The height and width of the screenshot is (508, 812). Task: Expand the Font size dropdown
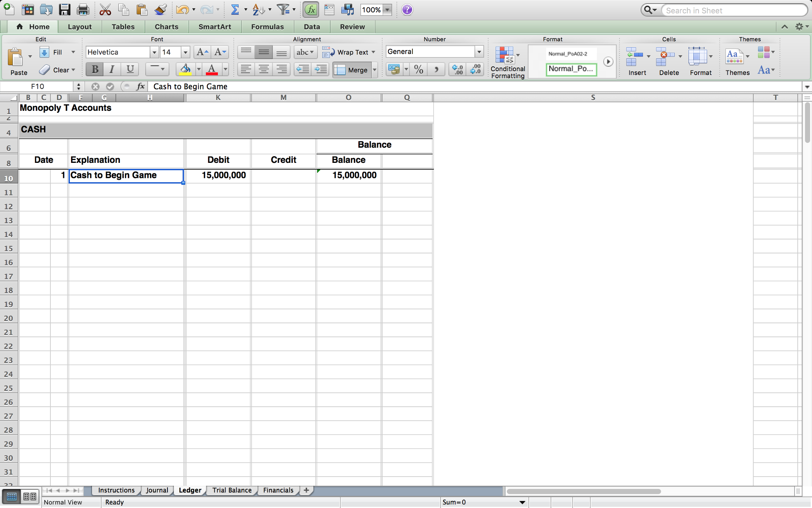185,52
